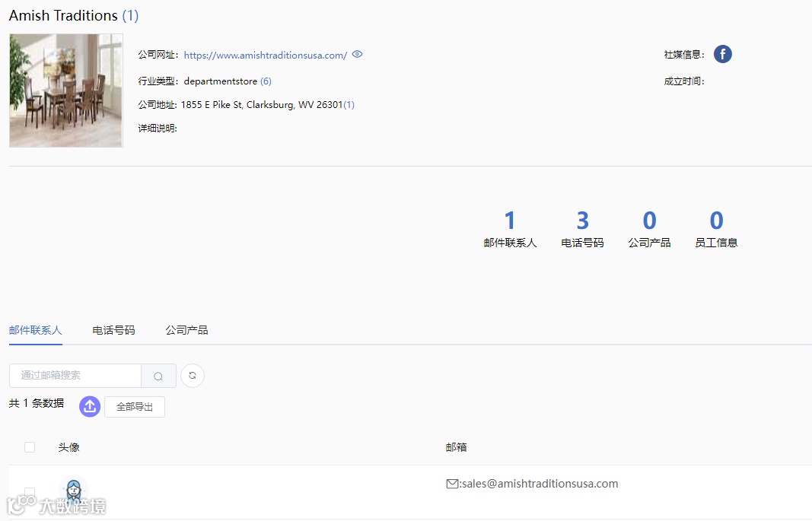Viewport: 812px width, 521px height.
Task: Focus the 通过邮箱搜索 search field
Action: [75, 376]
